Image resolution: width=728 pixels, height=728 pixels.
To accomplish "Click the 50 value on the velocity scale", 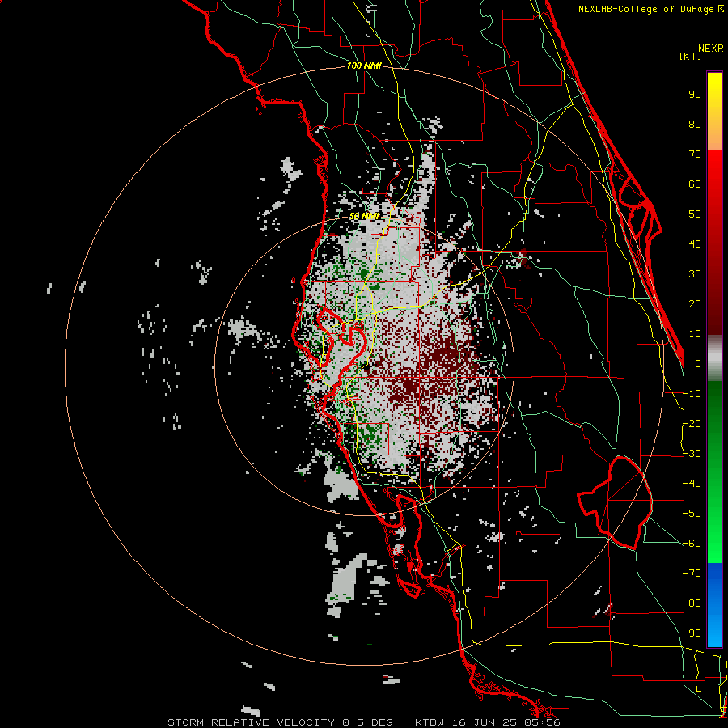I will (695, 214).
